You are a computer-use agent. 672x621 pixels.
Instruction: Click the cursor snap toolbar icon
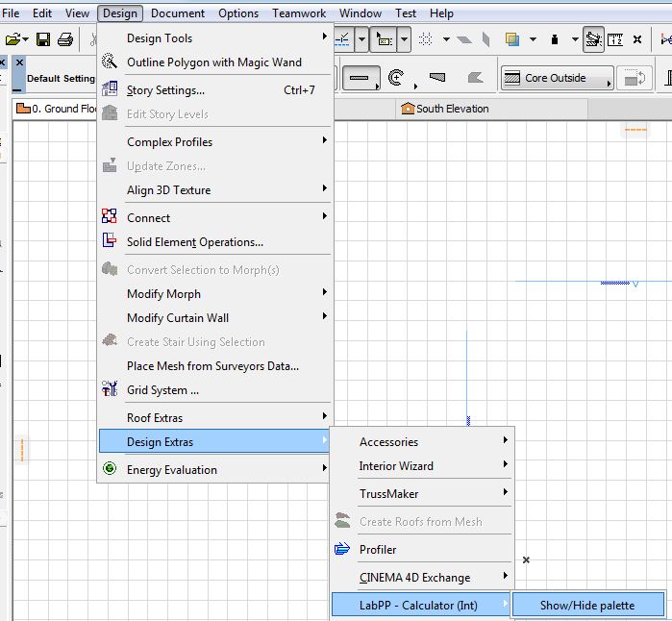(384, 39)
